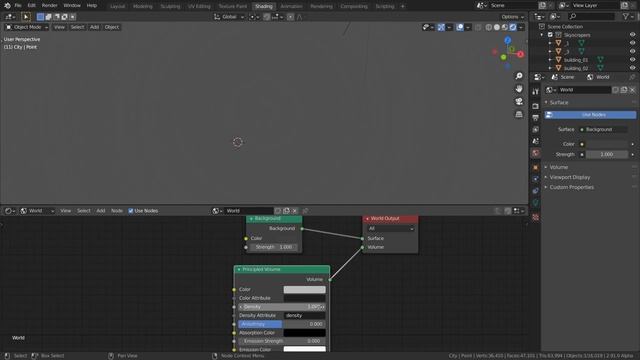Screen dimensions: 640x360
Task: Click the outliner search field
Action: (591, 16)
